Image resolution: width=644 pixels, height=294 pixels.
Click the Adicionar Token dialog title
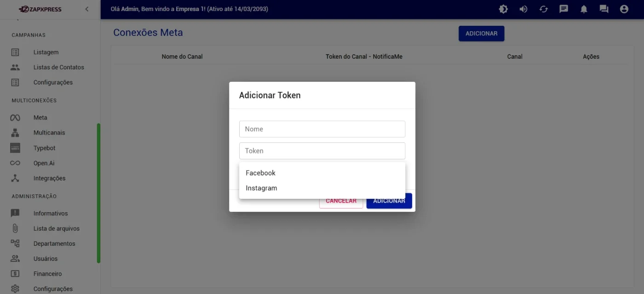tap(270, 96)
